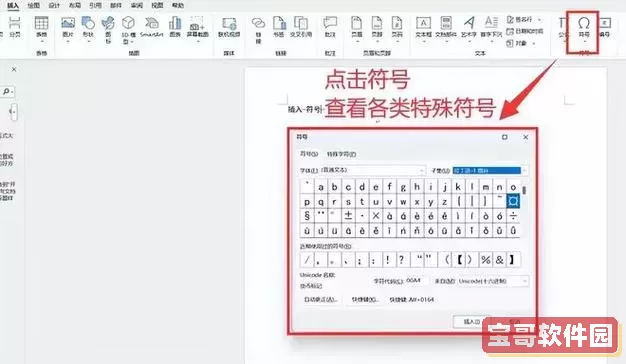Image resolution: width=626 pixels, height=364 pixels.
Task: Select the ÷ division symbol in grid
Action: tap(513, 216)
